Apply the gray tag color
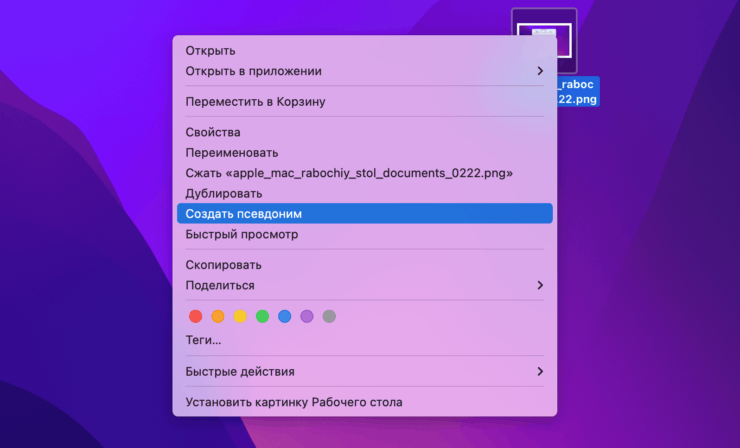The height and width of the screenshot is (448, 740). (329, 316)
